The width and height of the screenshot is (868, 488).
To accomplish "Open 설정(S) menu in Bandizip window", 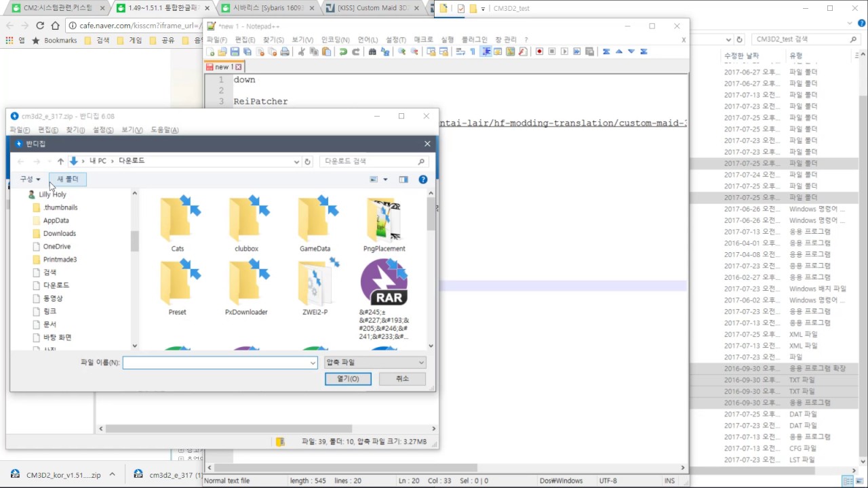I will [x=103, y=130].
